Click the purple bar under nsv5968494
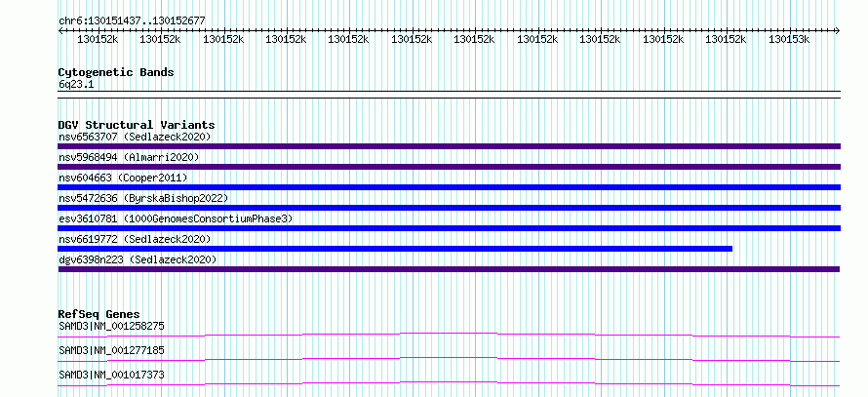The image size is (868, 397). [x=449, y=167]
